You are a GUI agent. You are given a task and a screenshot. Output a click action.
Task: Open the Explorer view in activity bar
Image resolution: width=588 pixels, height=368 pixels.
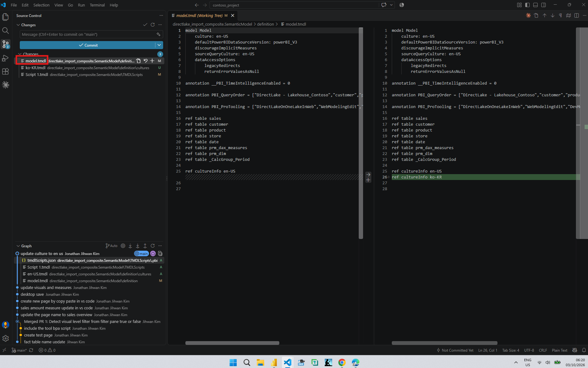pyautogui.click(x=6, y=17)
